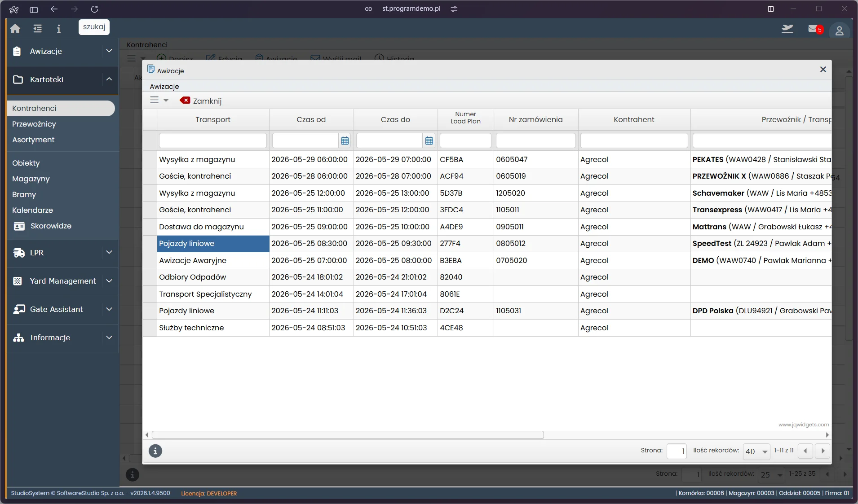Select Kontrahenci in the sidebar
Screen dimensions: 858x504
61,108
